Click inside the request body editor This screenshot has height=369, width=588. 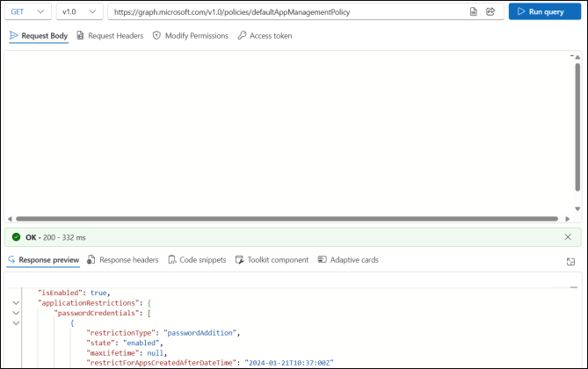[289, 134]
